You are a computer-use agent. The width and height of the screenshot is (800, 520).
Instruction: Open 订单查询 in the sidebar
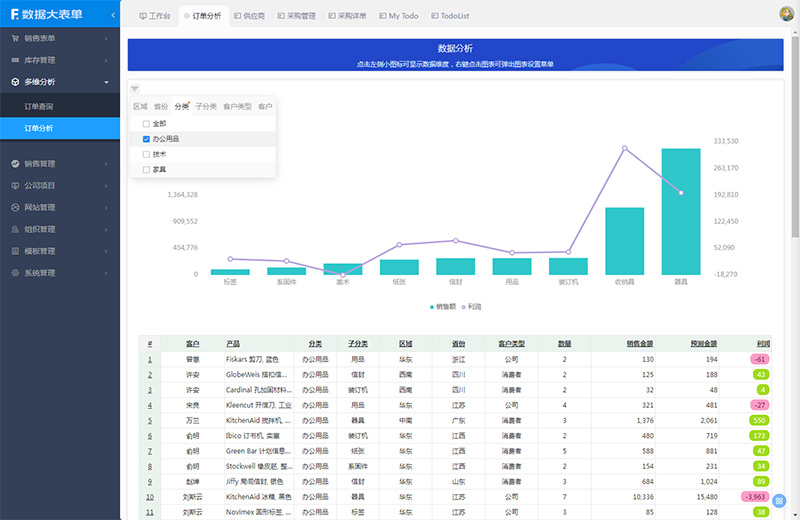pyautogui.click(x=60, y=106)
